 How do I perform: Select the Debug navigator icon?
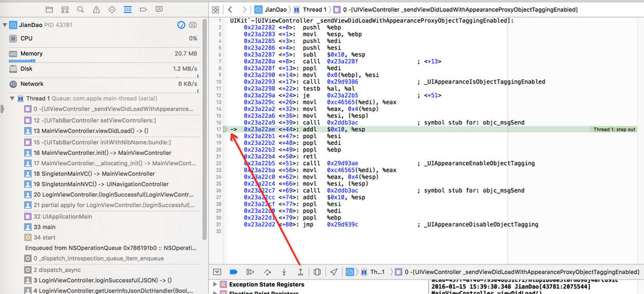click(128, 9)
